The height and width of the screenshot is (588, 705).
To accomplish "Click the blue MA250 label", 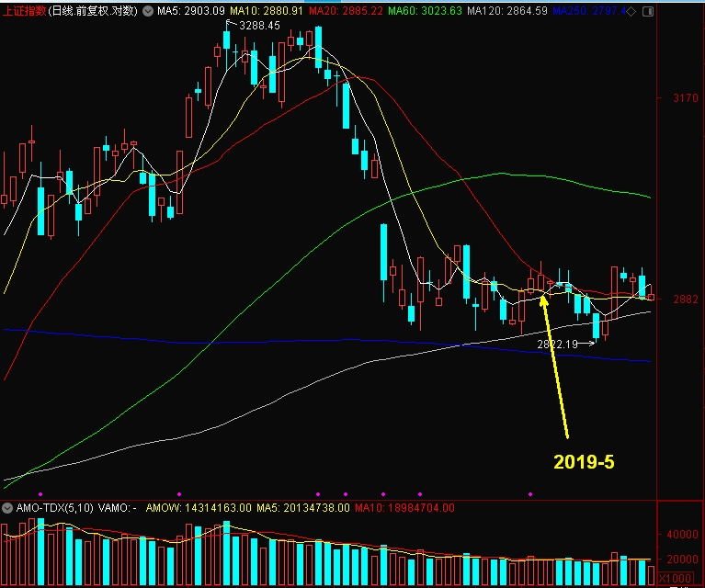I will pyautogui.click(x=589, y=11).
